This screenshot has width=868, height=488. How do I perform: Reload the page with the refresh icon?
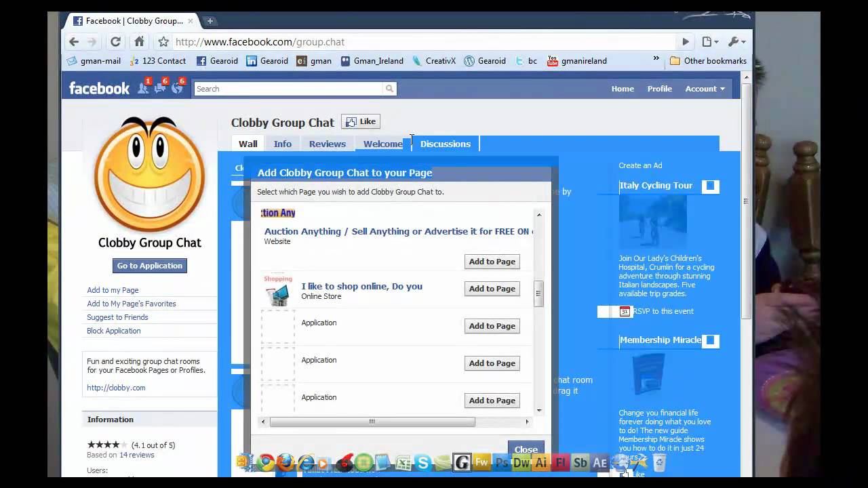click(x=115, y=41)
